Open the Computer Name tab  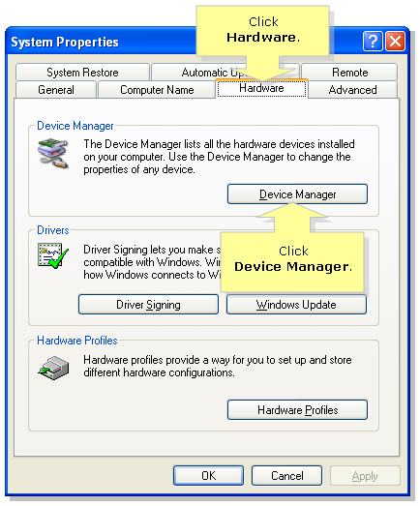[x=157, y=89]
